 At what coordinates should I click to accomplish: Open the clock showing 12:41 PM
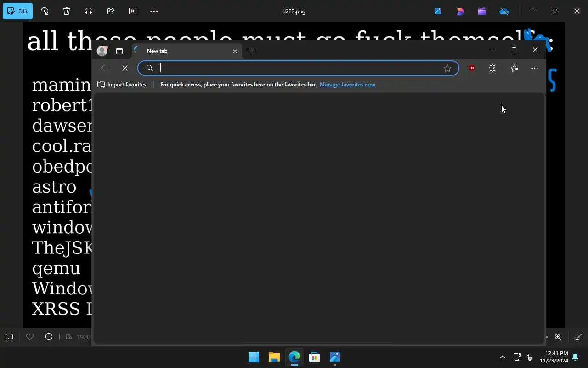point(554,357)
